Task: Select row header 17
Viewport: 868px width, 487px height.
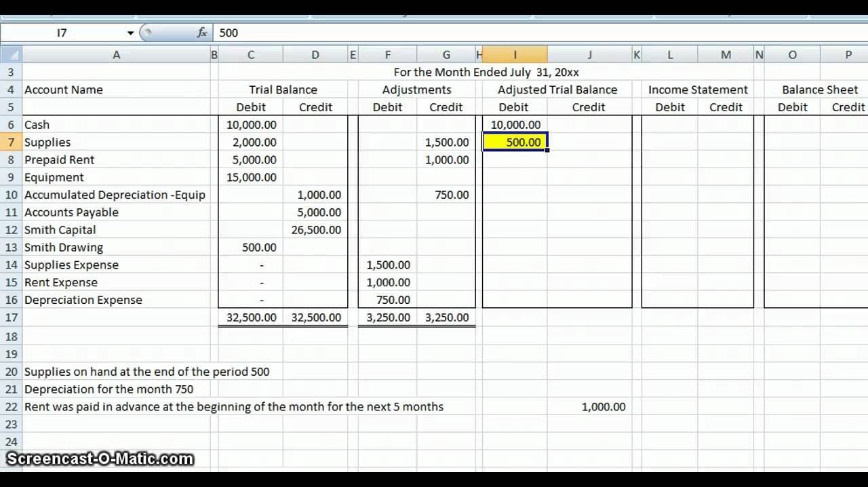Action: tap(11, 317)
